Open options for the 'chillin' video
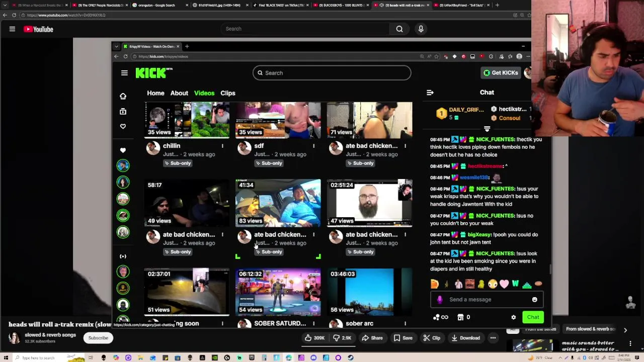Screen dimensions: 644x362 point(222,146)
